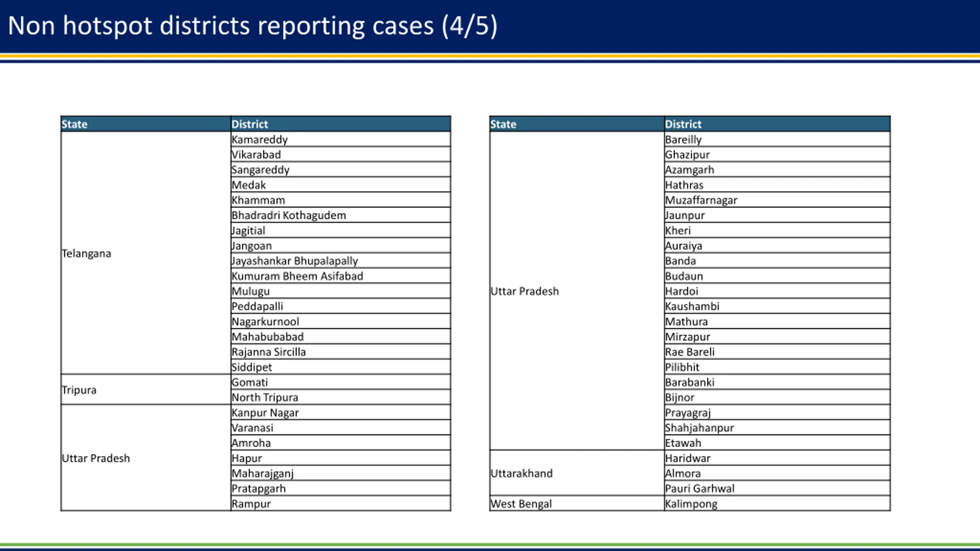Click the Budaun district cell
The width and height of the screenshot is (980, 551).
click(777, 276)
